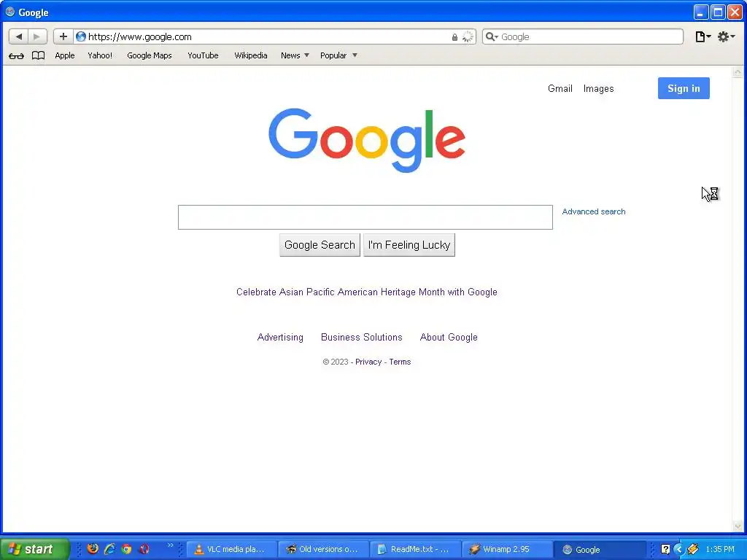Switch to Winamp 2.95 taskbar button
This screenshot has width=747, height=560.
click(507, 549)
